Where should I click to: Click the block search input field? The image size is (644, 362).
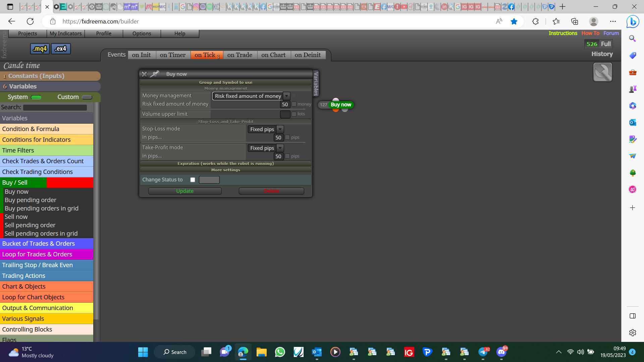(x=55, y=108)
